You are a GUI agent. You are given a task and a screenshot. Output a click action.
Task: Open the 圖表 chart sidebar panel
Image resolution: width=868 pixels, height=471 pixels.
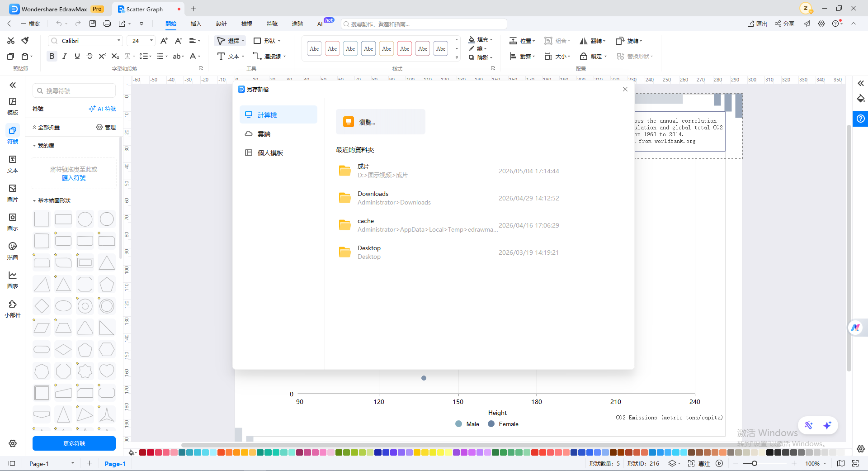pyautogui.click(x=13, y=280)
